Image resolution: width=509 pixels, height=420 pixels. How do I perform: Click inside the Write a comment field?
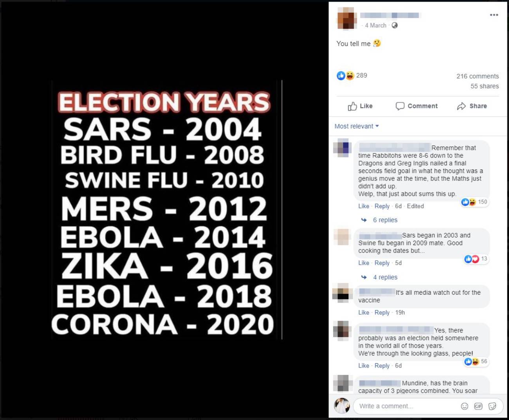click(x=403, y=406)
